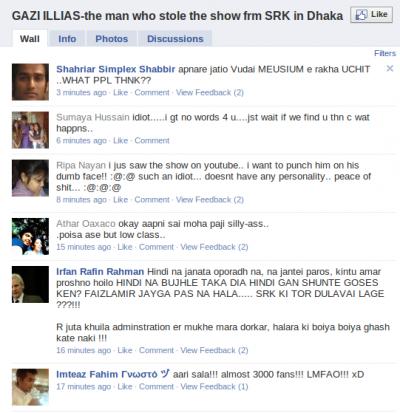Expand View Feedback (2) on Ripa Nayan's post
Image resolution: width=400 pixels, height=413 pixels.
click(210, 200)
